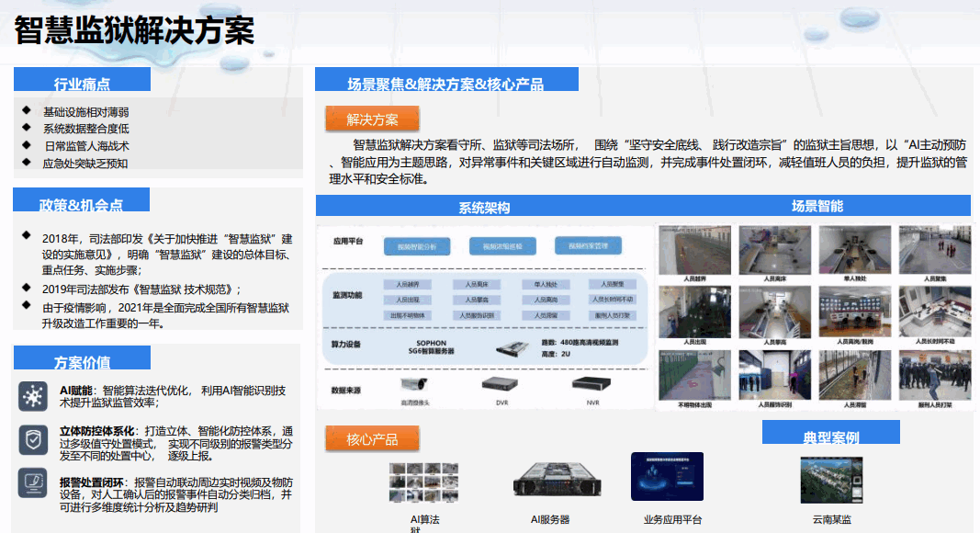This screenshot has width=980, height=533.
Task: Select the 视频档案管理 platform button
Action: coord(588,245)
